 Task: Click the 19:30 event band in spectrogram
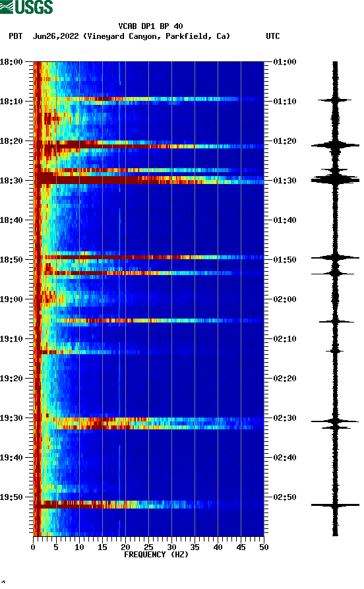tap(149, 423)
